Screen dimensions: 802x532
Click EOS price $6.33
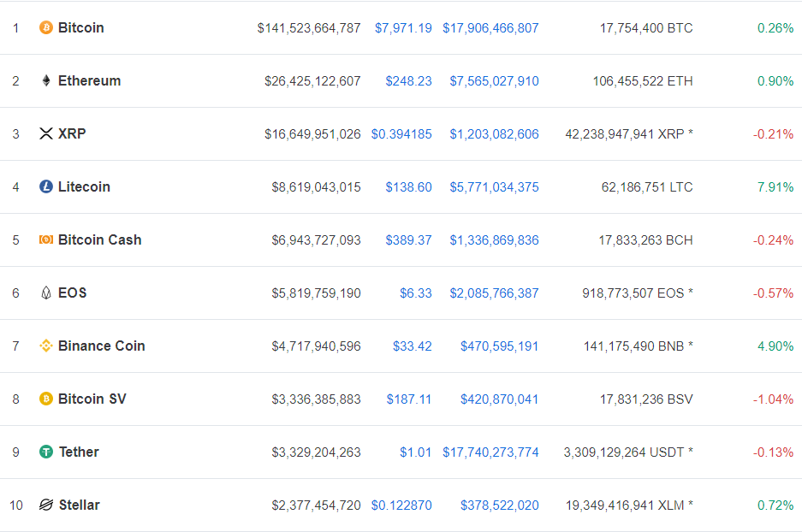point(416,293)
